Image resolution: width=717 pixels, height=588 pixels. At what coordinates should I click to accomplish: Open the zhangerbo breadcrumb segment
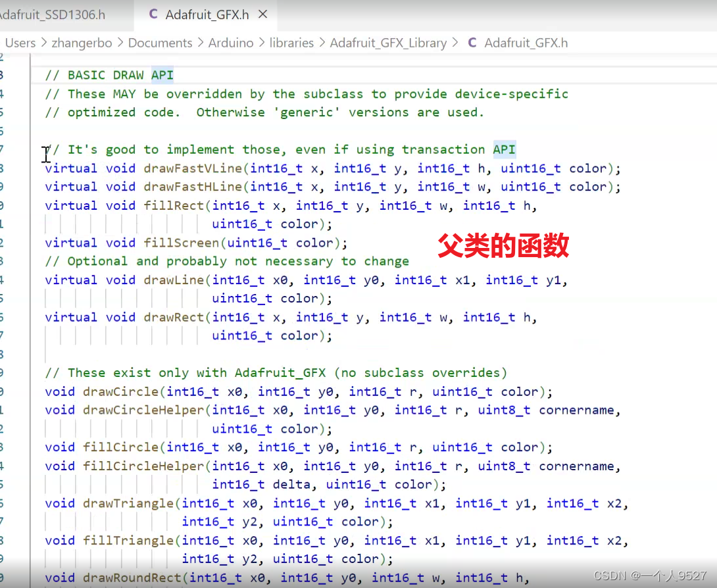pyautogui.click(x=82, y=43)
